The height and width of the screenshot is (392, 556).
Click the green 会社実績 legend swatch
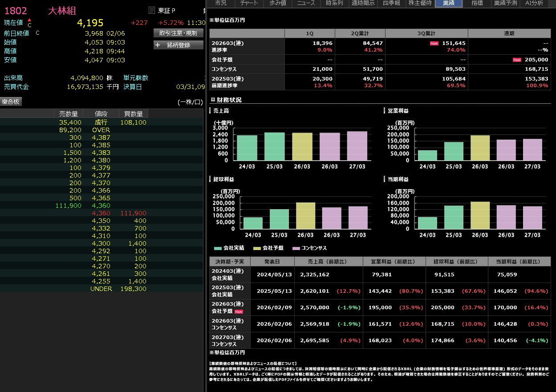(218, 248)
